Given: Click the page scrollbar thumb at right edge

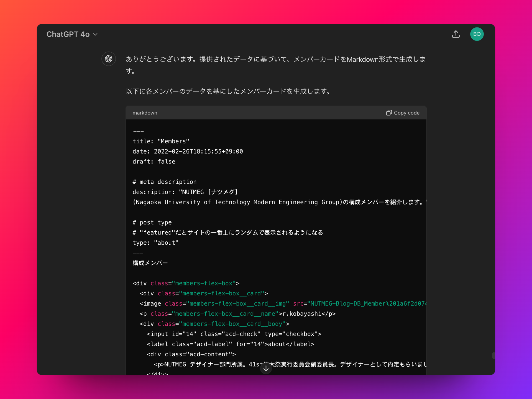Looking at the screenshot, I should (493, 355).
